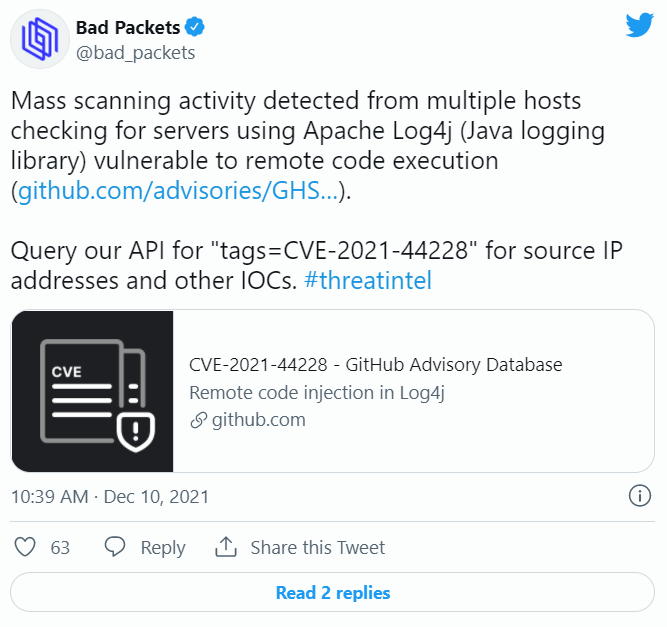Screen dimensions: 667x627
Task: Click the tweet timestamp 10:39 AM Dec 10, 2021
Action: (110, 497)
